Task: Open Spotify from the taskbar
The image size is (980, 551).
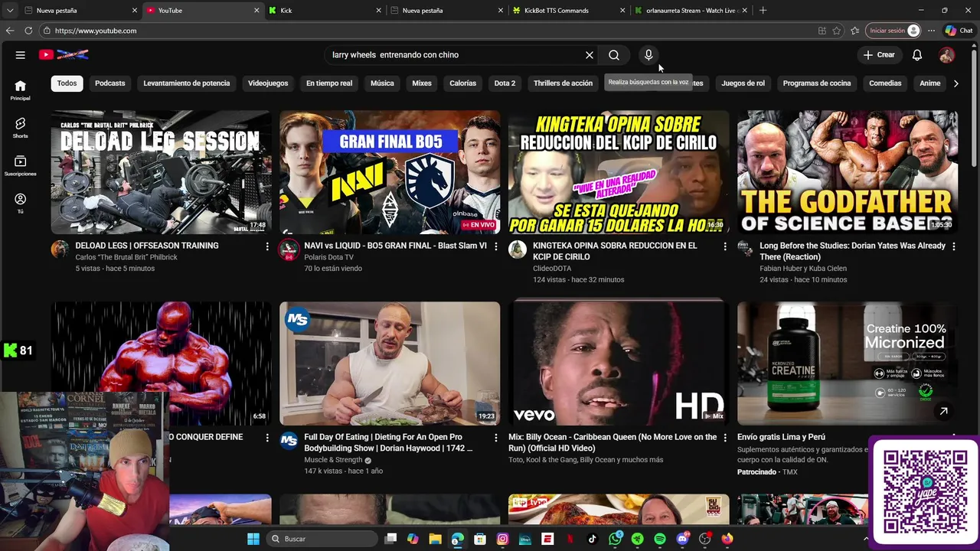Action: pyautogui.click(x=660, y=539)
